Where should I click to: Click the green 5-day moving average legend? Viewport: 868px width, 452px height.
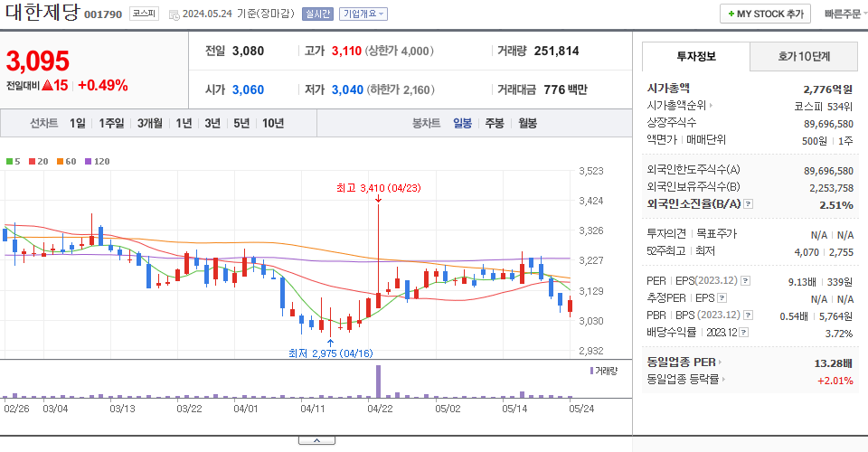[x=14, y=162]
